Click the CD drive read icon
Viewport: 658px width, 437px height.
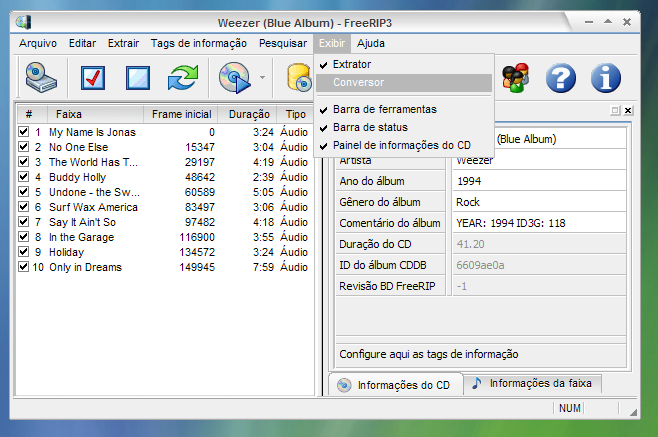pyautogui.click(x=41, y=77)
